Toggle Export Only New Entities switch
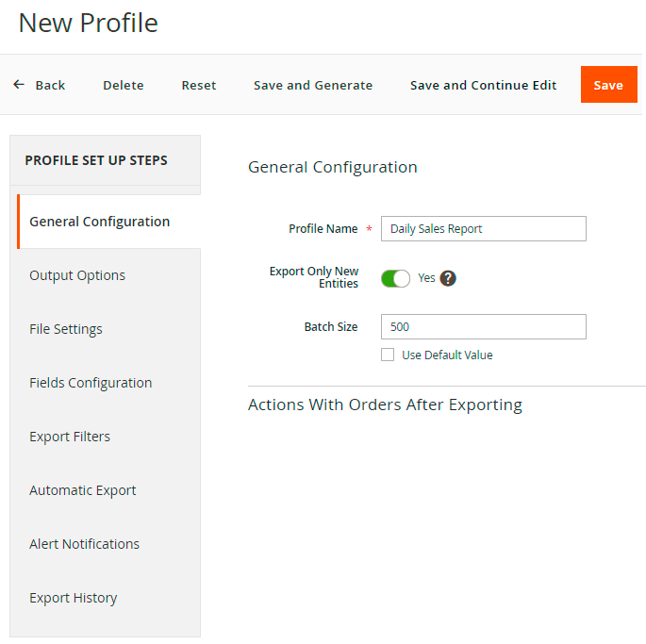Image resolution: width=646 pixels, height=644 pixels. click(395, 278)
